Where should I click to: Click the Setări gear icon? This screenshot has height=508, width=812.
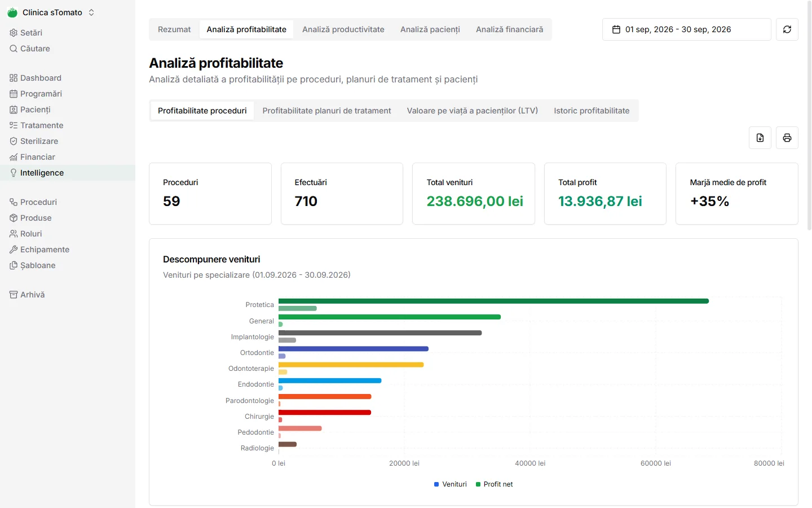point(14,33)
